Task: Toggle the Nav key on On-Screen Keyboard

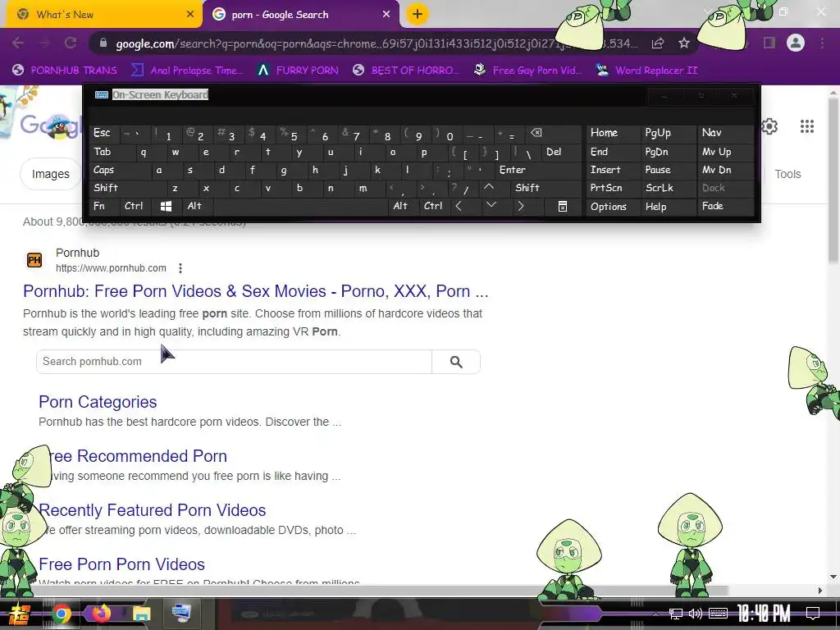Action: coord(726,134)
